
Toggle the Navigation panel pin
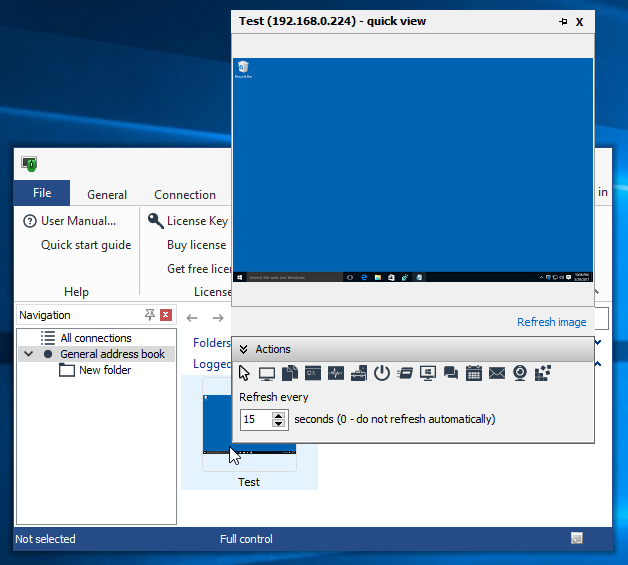pyautogui.click(x=150, y=315)
